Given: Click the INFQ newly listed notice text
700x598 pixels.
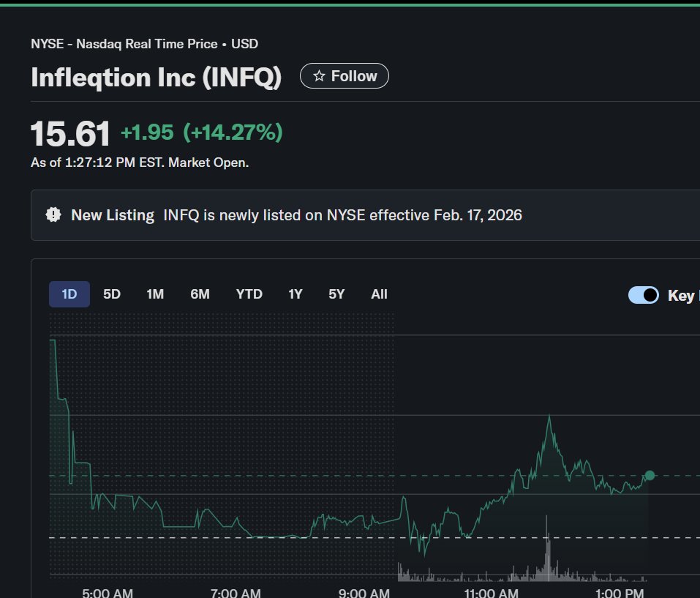Looking at the screenshot, I should click(342, 215).
